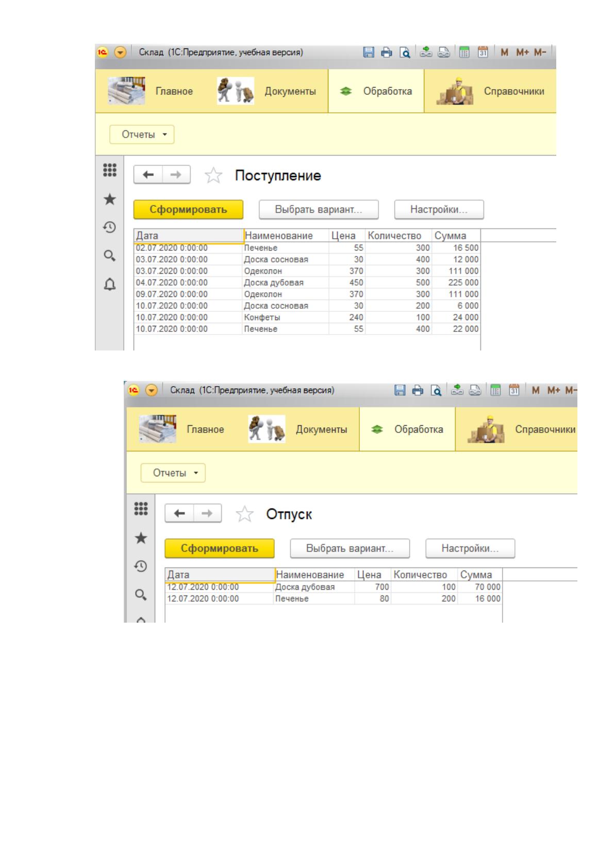The height and width of the screenshot is (868, 614).
Task: Switch to Справочники section in bottom window
Action: click(x=521, y=429)
